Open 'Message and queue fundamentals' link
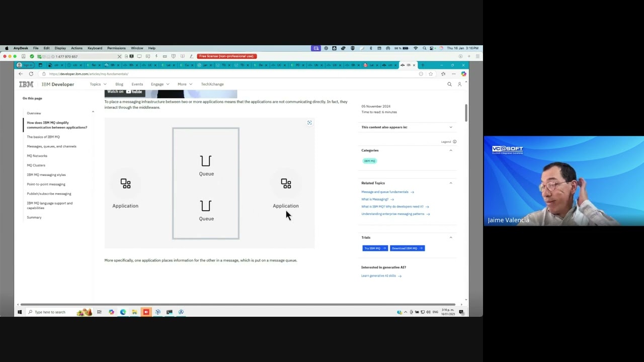Screen dimensions: 644x362 (x=387, y=192)
